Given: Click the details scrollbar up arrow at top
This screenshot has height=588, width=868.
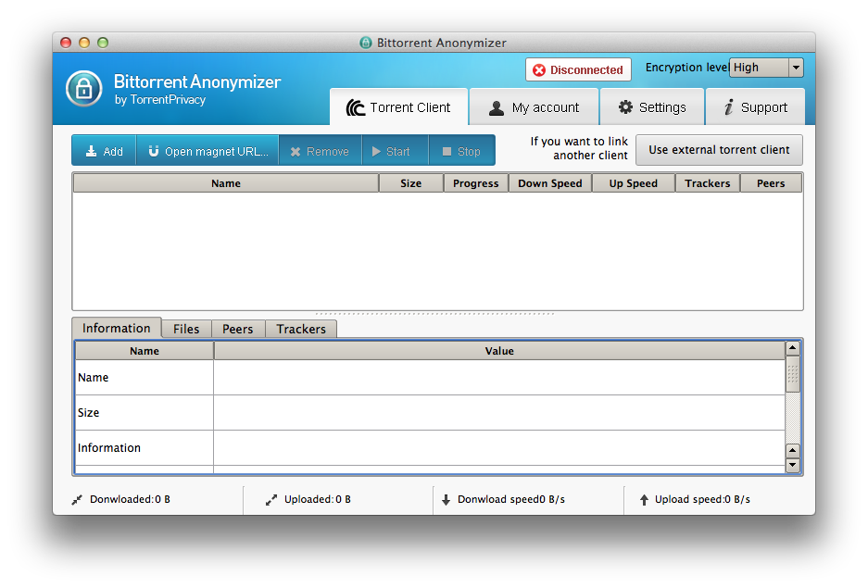Looking at the screenshot, I should pos(793,348).
